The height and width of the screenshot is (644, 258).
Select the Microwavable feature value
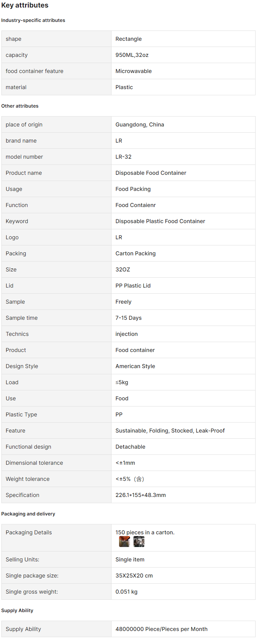coord(133,71)
